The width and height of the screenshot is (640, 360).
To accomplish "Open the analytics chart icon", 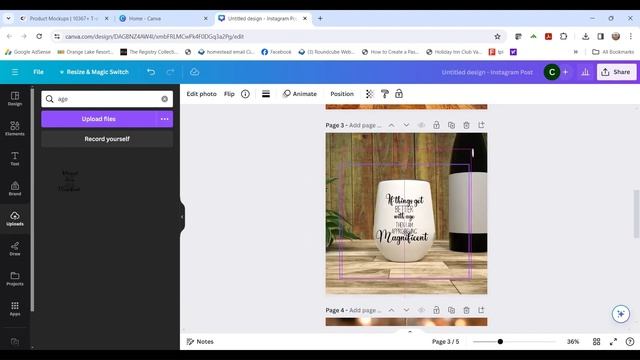I will (585, 72).
